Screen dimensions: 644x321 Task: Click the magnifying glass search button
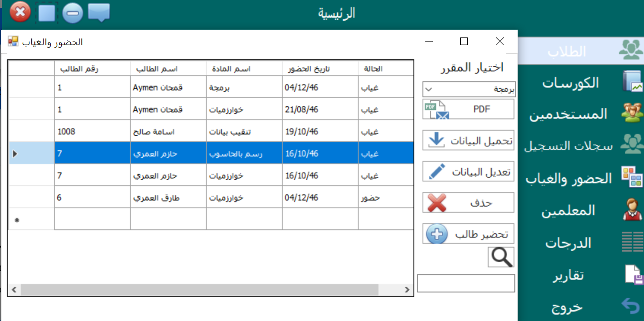(501, 257)
